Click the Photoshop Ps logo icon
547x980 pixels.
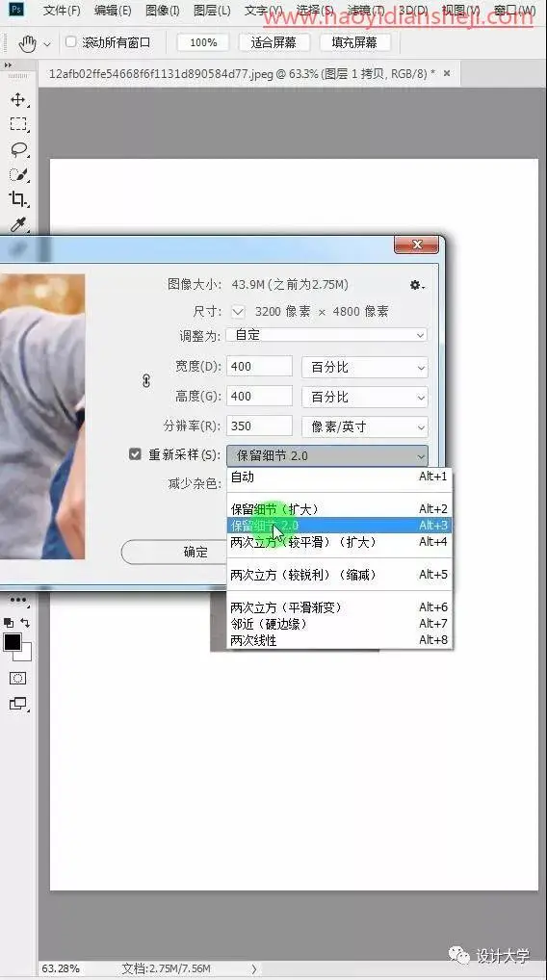(17, 10)
